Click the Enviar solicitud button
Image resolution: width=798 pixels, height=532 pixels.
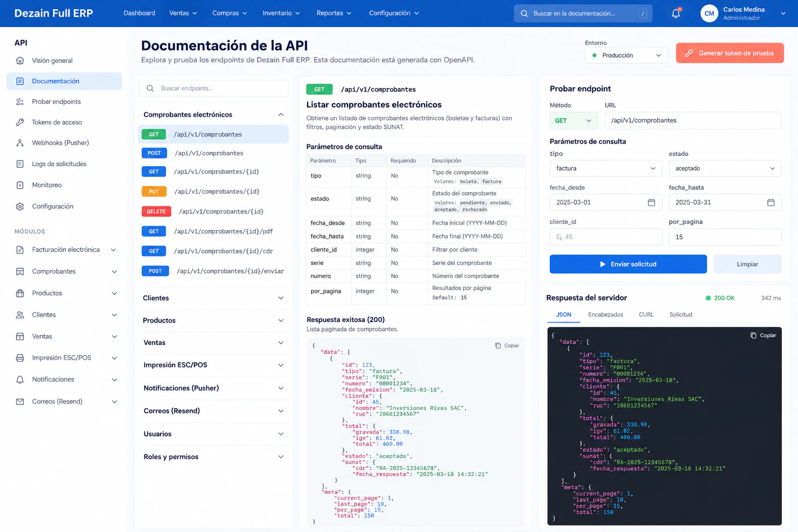[628, 264]
